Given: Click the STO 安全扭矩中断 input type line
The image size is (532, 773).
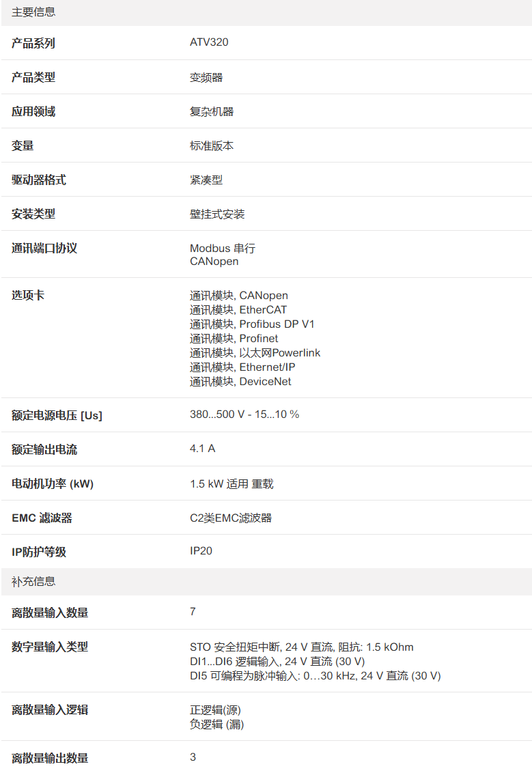Looking at the screenshot, I should [x=301, y=647].
